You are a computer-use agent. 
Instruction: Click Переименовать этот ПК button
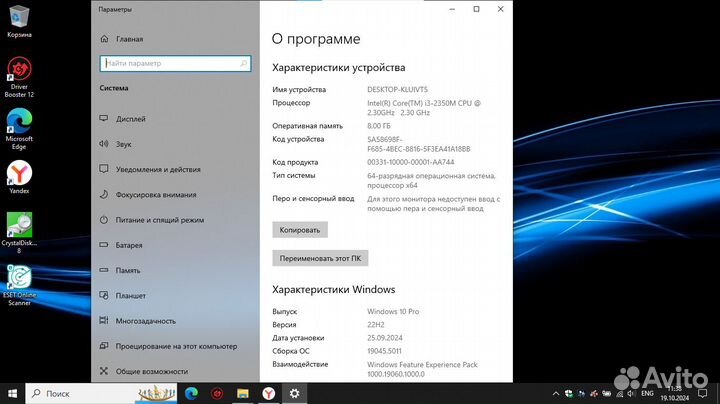320,258
